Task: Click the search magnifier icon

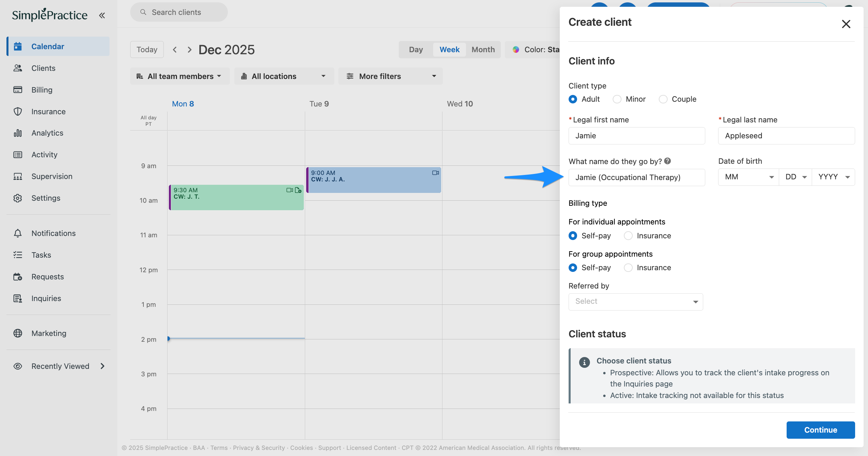Action: click(143, 12)
